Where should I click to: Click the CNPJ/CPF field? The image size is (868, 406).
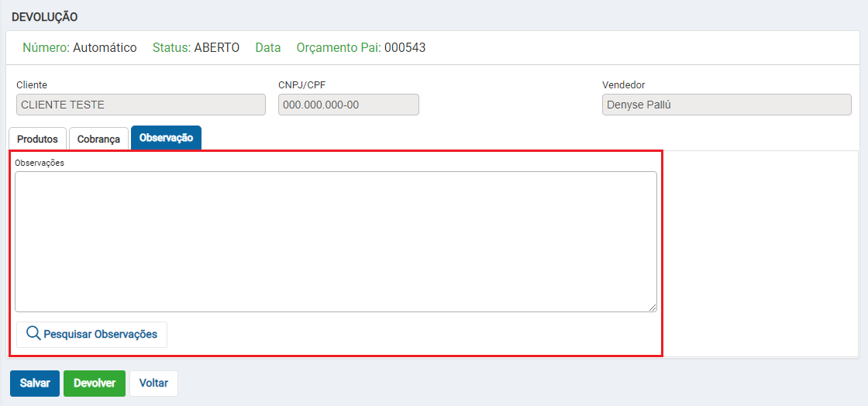coord(349,105)
